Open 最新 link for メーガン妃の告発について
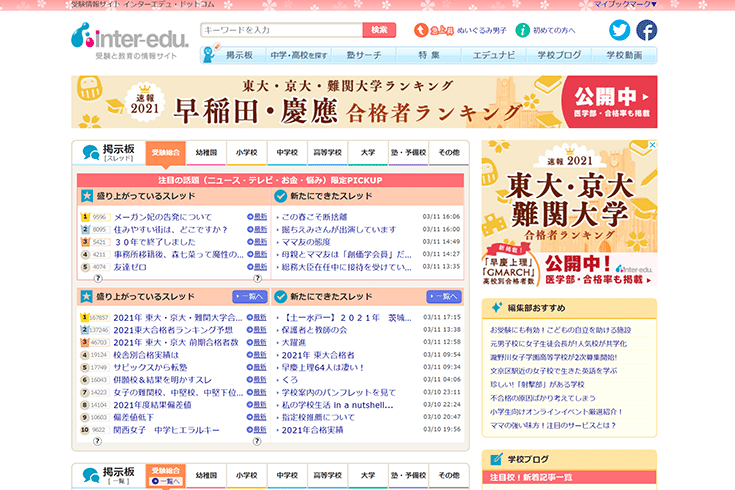Screen dimensions: 735x490 (x=257, y=217)
